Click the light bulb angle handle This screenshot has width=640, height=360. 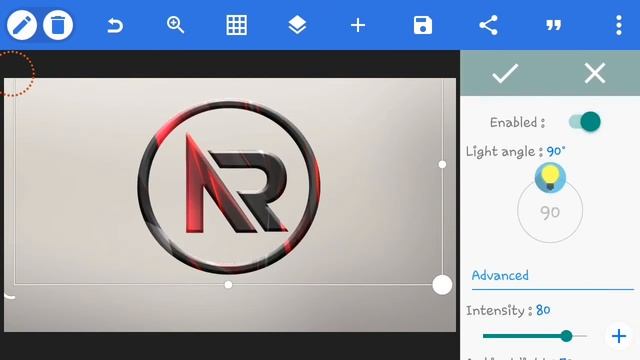550,178
